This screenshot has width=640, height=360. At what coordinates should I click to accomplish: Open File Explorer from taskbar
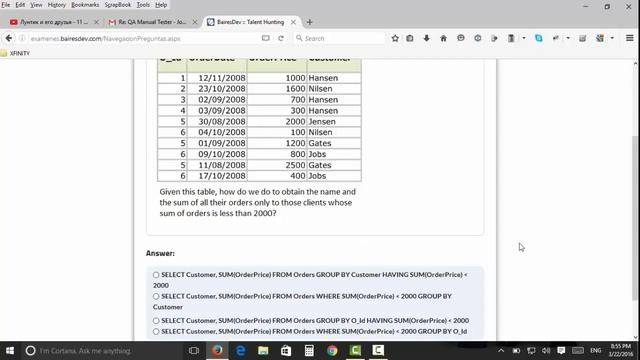pos(263,351)
